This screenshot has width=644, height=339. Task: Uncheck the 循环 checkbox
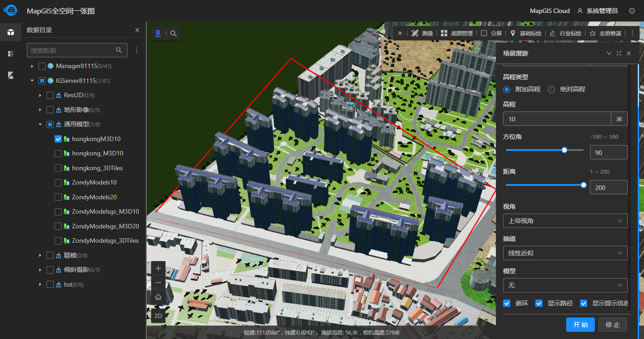pyautogui.click(x=507, y=303)
